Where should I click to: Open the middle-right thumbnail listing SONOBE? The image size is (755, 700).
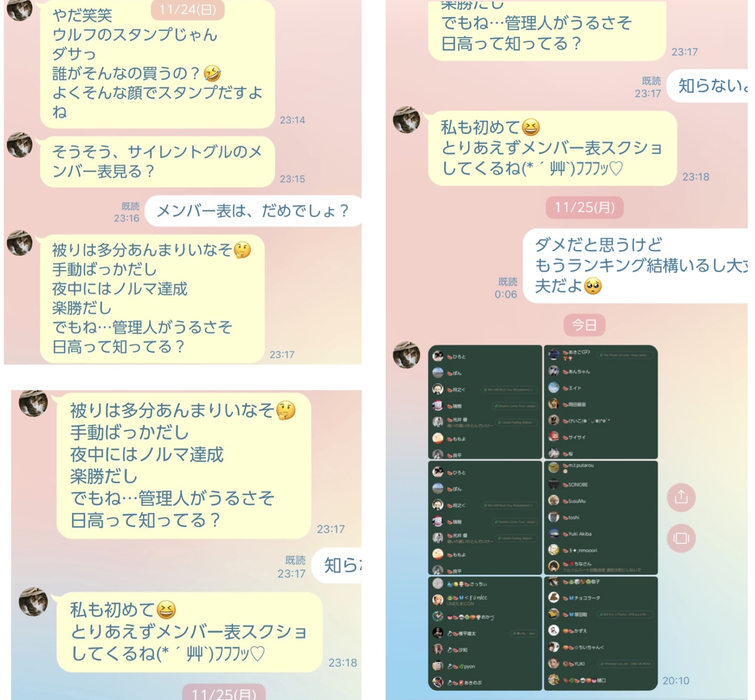point(601,518)
